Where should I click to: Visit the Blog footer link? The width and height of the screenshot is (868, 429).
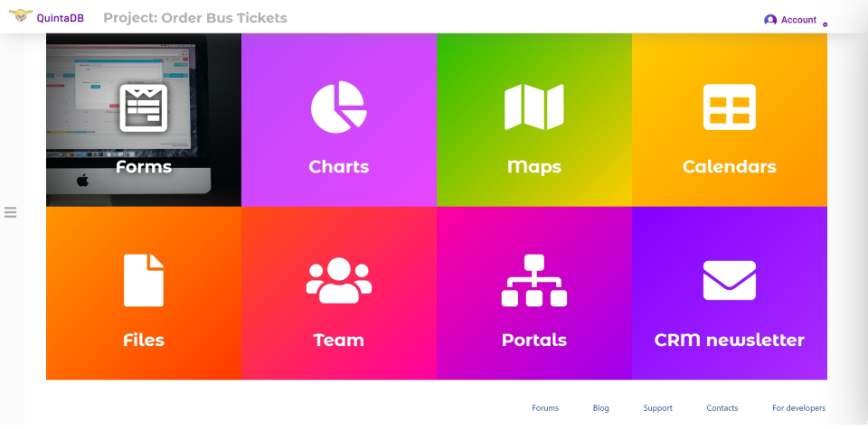(x=601, y=408)
